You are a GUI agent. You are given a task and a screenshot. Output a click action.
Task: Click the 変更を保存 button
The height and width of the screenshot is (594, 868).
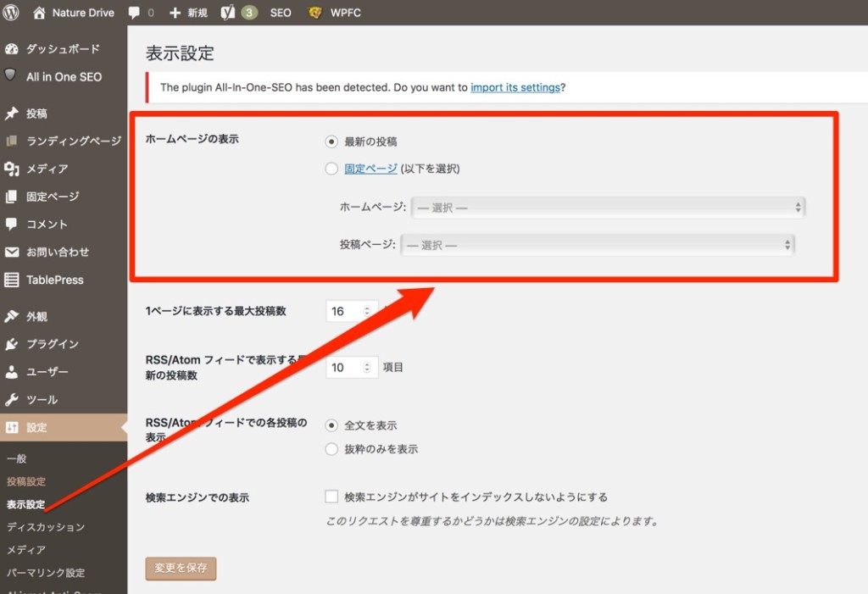coord(181,568)
